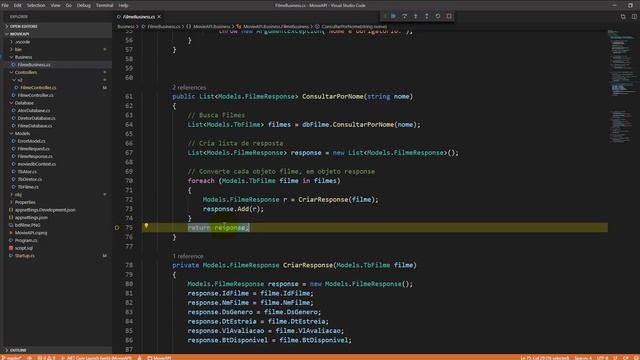Click line number 70 in the gutter
Viewport: 640px width, 360px height.
pos(129,181)
